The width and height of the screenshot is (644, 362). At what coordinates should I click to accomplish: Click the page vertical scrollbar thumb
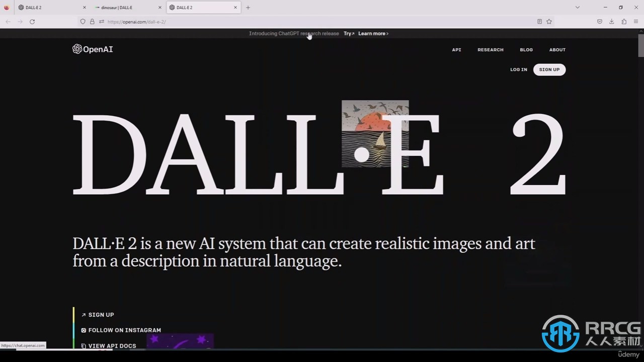[641, 45]
